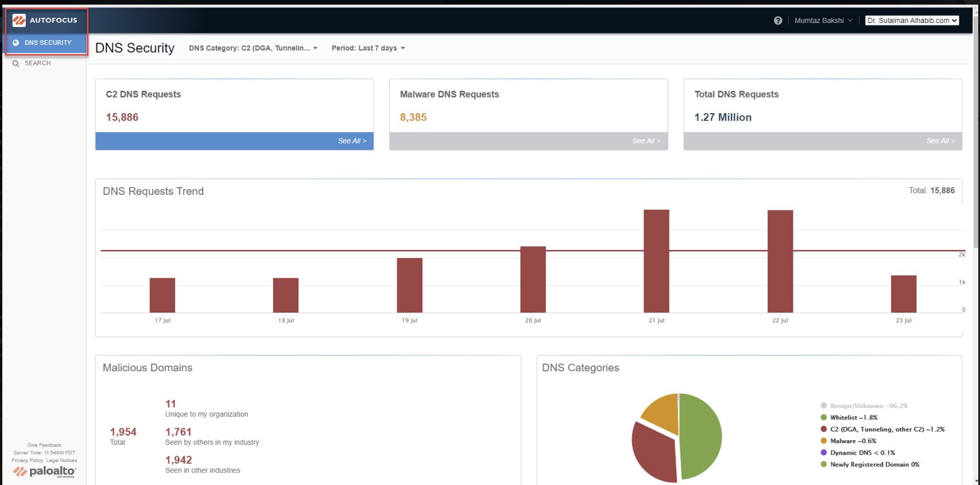This screenshot has width=980, height=485.
Task: Expand the Mumtaz Bakshi user menu
Action: click(x=823, y=21)
